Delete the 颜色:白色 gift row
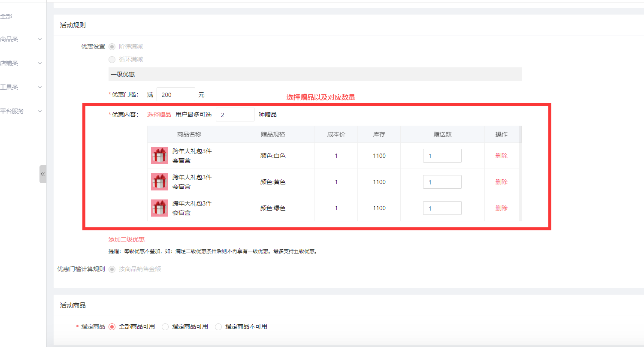This screenshot has width=644, height=347. coord(501,156)
